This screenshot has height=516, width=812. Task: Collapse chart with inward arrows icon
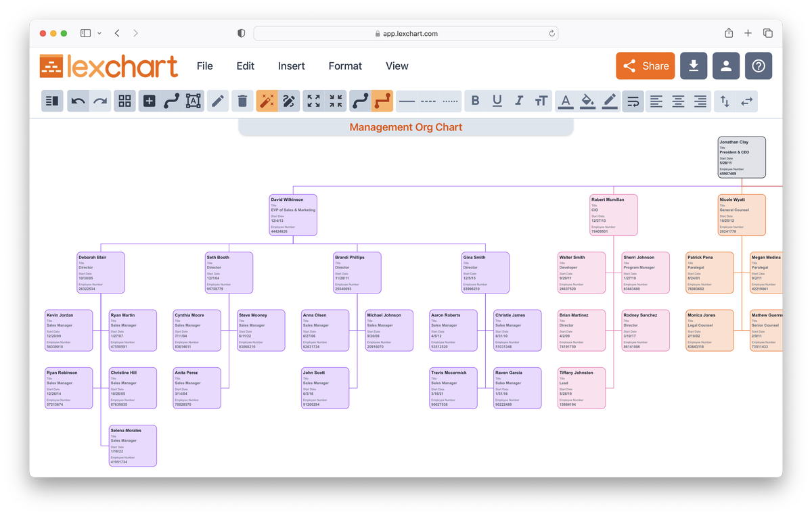point(336,101)
